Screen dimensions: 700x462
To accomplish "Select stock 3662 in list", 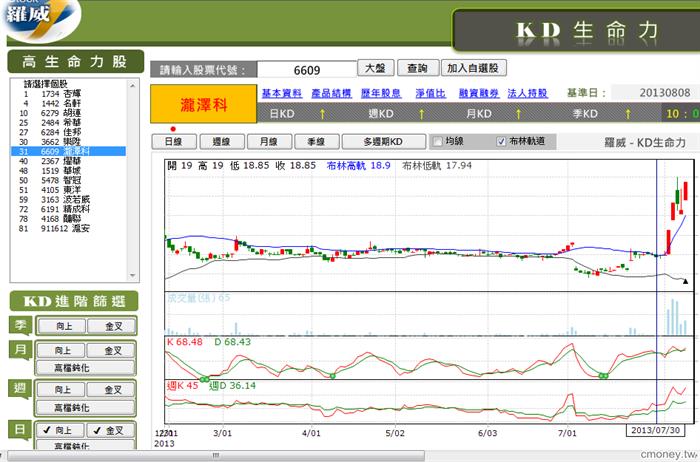I will (68, 142).
